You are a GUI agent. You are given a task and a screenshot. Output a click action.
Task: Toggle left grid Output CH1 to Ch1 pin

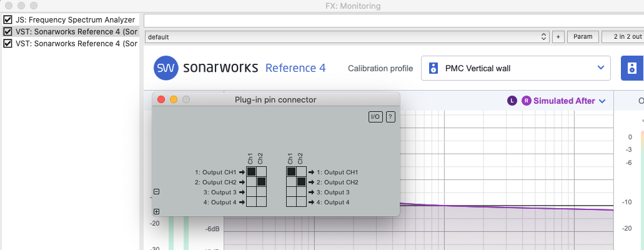251,171
